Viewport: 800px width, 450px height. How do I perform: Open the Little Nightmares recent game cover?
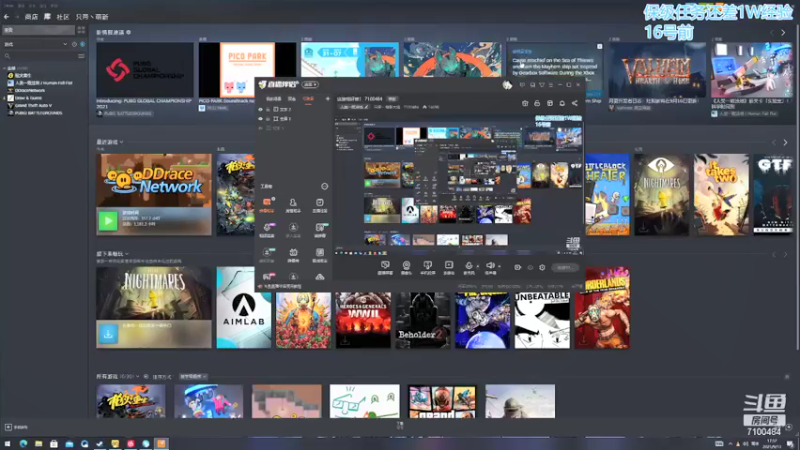[662, 194]
